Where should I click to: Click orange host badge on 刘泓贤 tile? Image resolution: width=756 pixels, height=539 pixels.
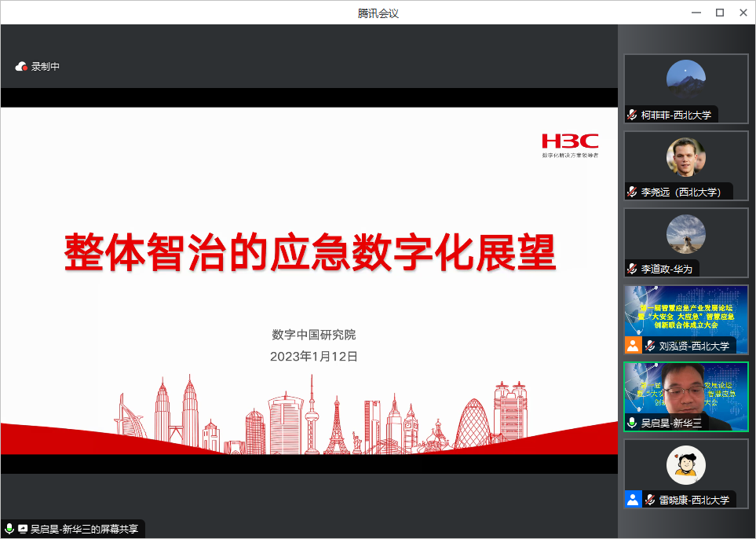(x=633, y=346)
